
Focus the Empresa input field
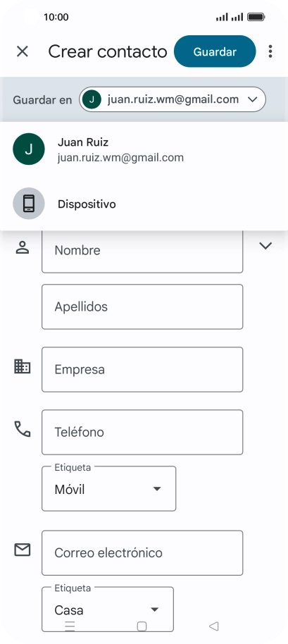(x=142, y=369)
